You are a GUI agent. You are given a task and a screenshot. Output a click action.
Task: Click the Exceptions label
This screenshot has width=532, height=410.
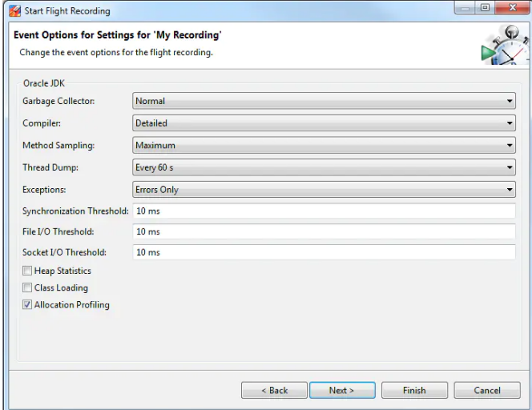point(44,190)
